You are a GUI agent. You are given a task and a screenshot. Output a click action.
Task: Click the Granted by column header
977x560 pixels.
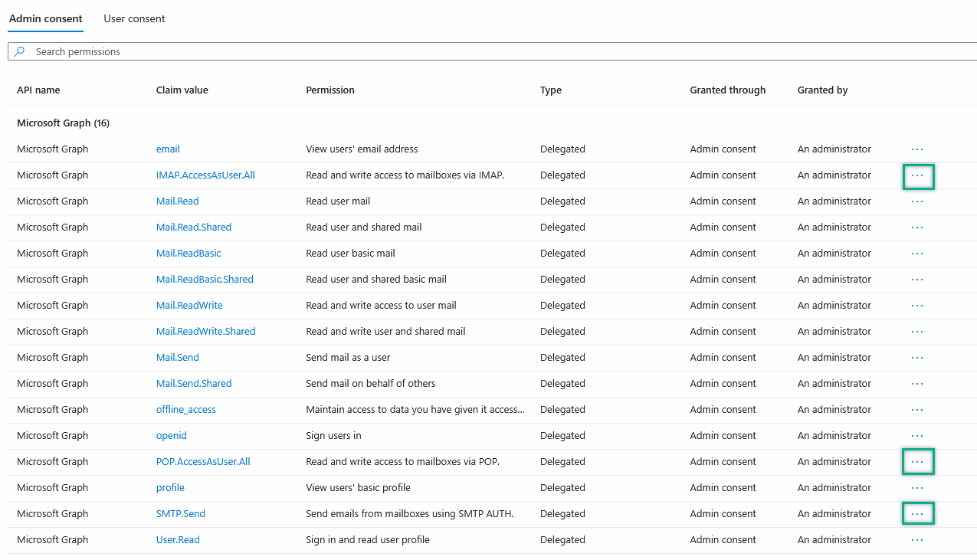pyautogui.click(x=822, y=90)
